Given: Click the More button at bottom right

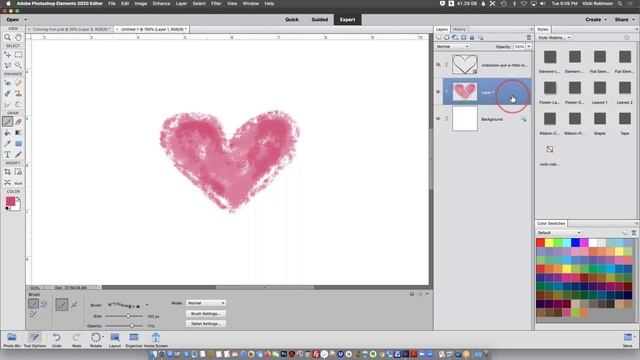Looking at the screenshot, I should coord(628,340).
